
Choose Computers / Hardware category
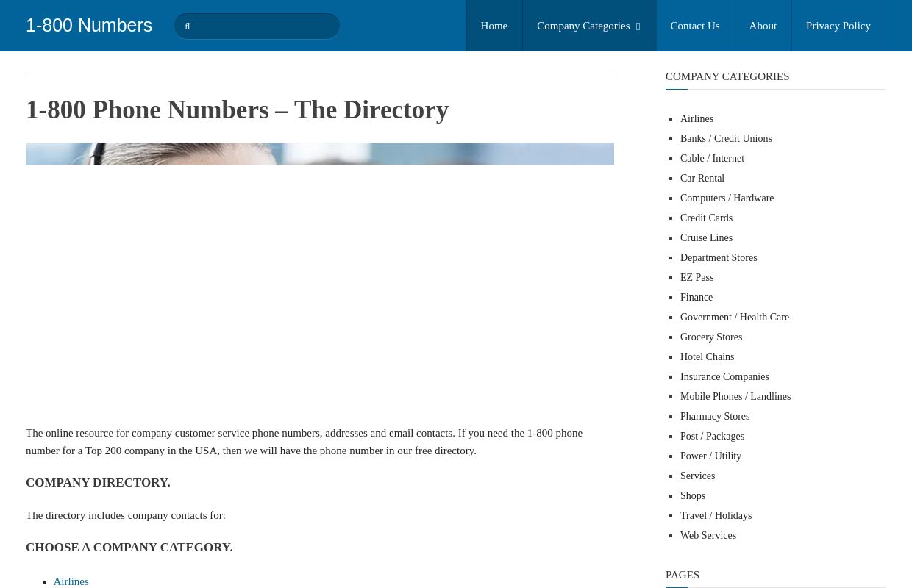(x=727, y=198)
